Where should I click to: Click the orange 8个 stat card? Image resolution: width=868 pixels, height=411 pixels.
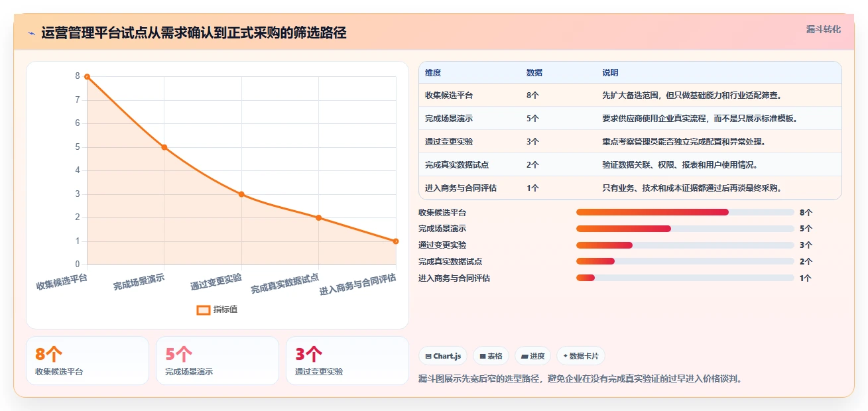pyautogui.click(x=88, y=361)
